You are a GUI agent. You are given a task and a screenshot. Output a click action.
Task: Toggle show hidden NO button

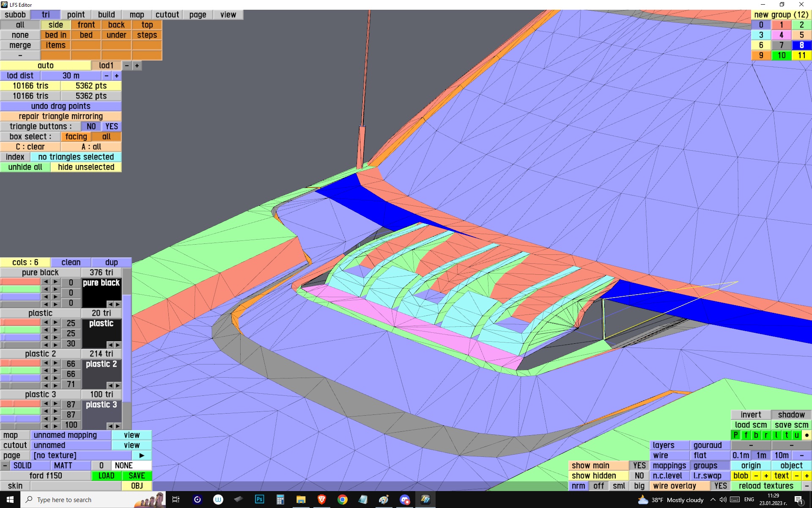pyautogui.click(x=639, y=476)
